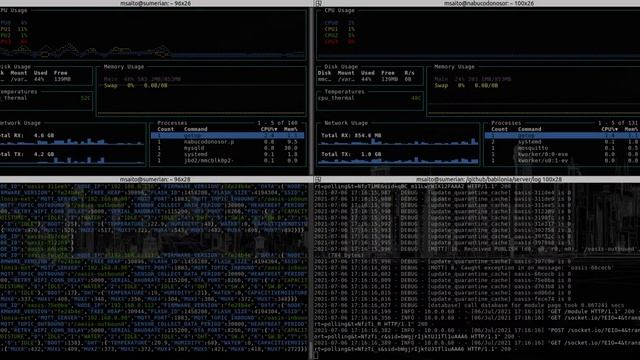Click the R/s column header in Disk Usage
The image size is (640, 360).
(x=409, y=73)
